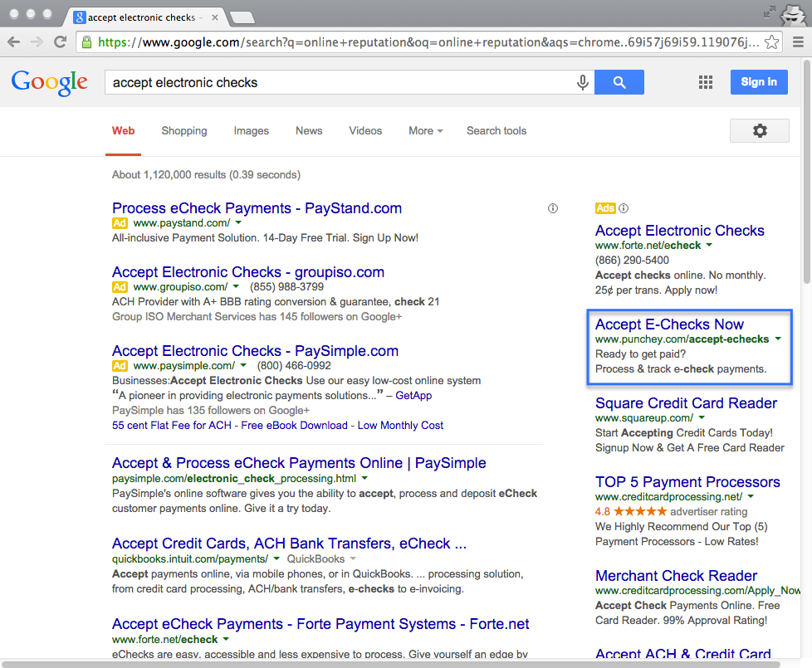Screen dimensions: 812x668
Task: Click the advertiser rating stars
Action: pyautogui.click(x=640, y=512)
